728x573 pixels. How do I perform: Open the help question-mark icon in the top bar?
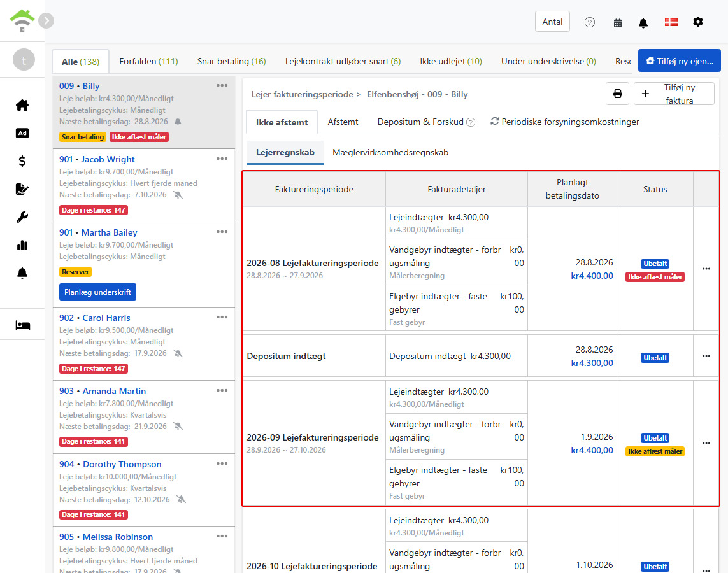[x=590, y=22]
